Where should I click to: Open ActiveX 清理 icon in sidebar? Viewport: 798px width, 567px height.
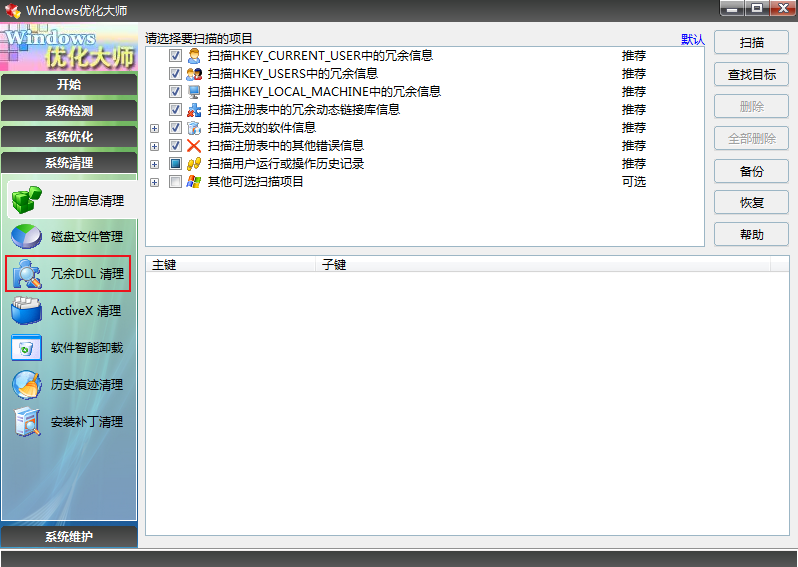pos(26,311)
